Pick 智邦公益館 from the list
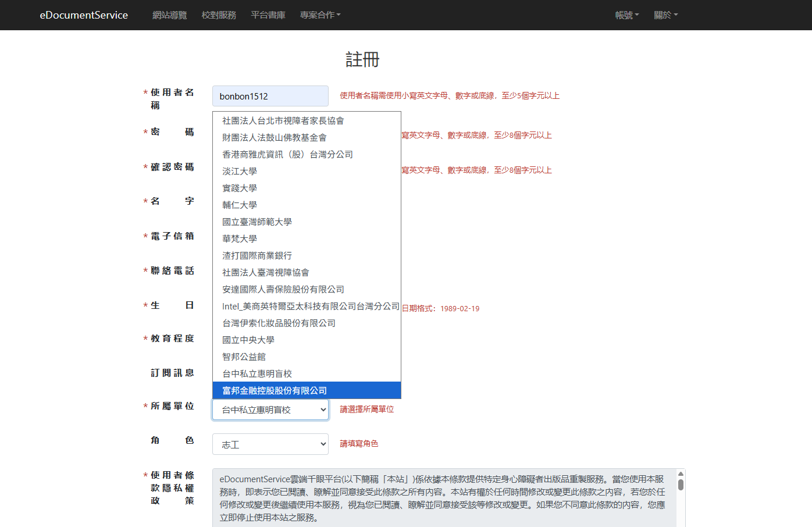The width and height of the screenshot is (812, 527). pos(307,357)
